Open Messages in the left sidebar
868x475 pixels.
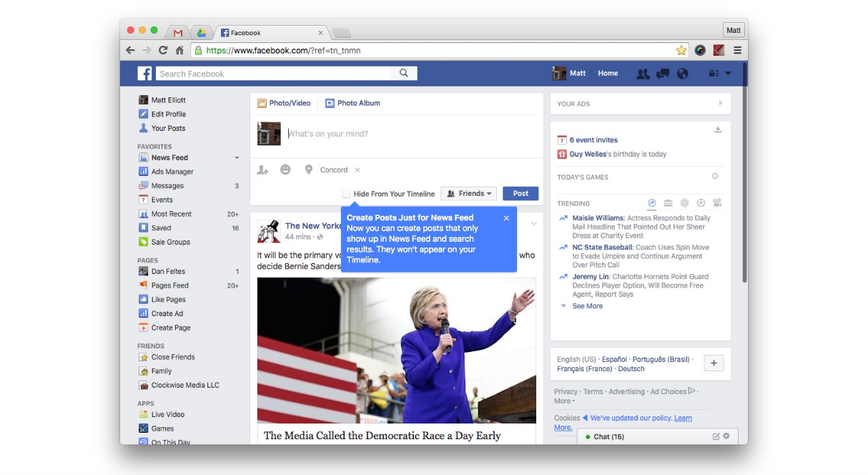pyautogui.click(x=167, y=186)
